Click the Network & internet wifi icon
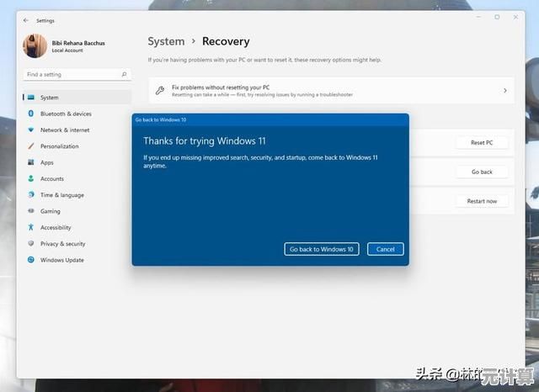 point(31,130)
